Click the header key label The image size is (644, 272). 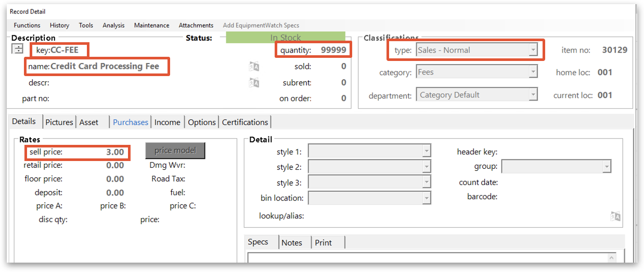tap(477, 152)
